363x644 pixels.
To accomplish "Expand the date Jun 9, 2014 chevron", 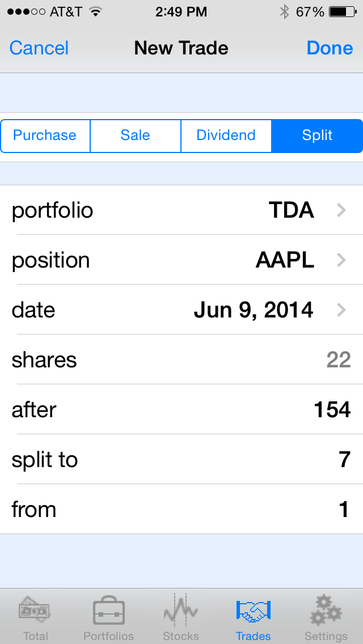I will pos(341,310).
